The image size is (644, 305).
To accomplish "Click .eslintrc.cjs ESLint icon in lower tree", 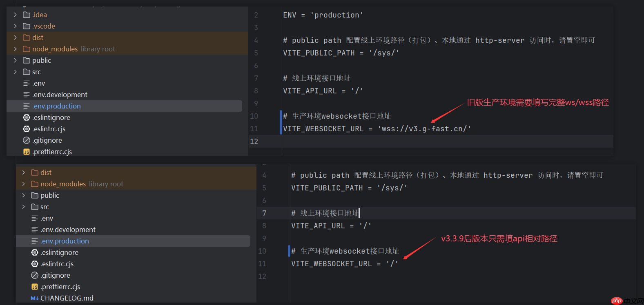I will (x=35, y=264).
